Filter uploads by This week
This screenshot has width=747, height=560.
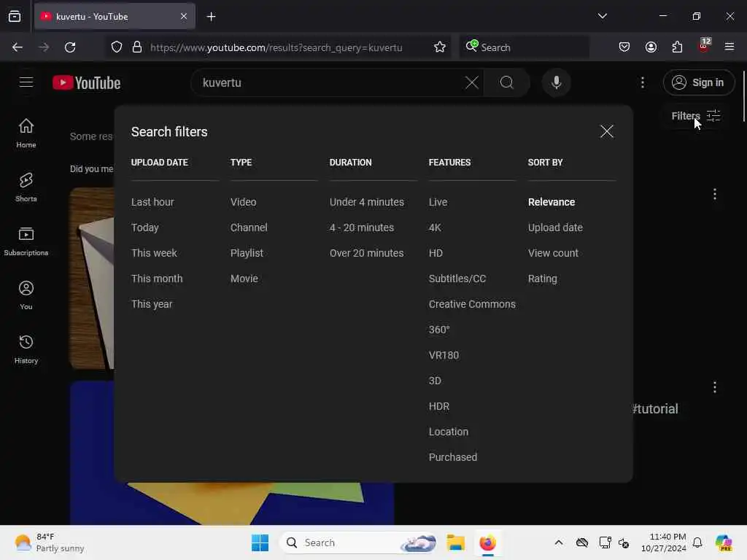[154, 253]
